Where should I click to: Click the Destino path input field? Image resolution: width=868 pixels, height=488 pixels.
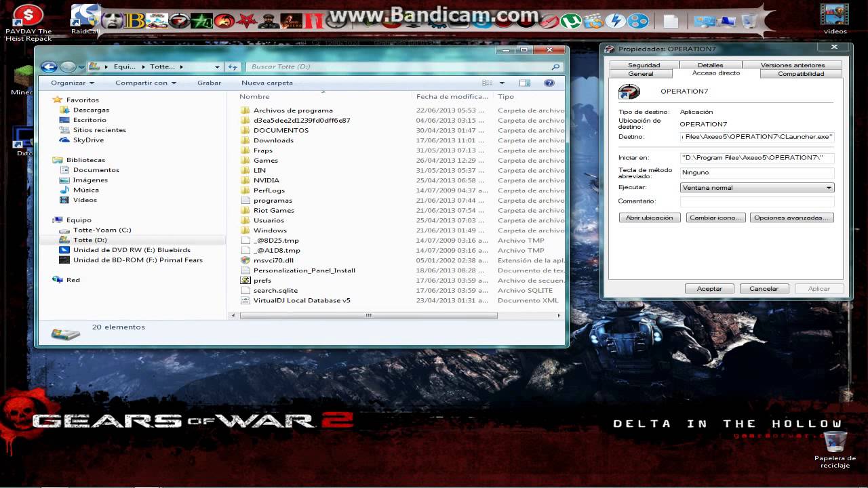757,137
